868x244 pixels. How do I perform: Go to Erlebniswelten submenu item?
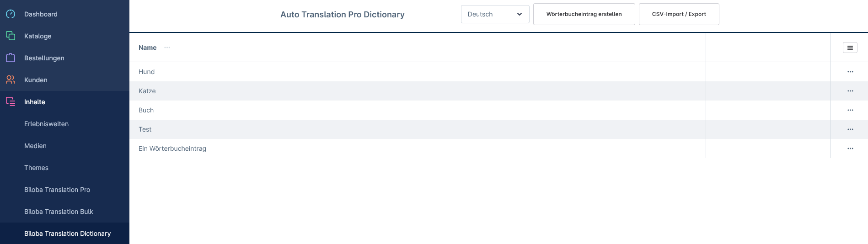[x=46, y=124]
